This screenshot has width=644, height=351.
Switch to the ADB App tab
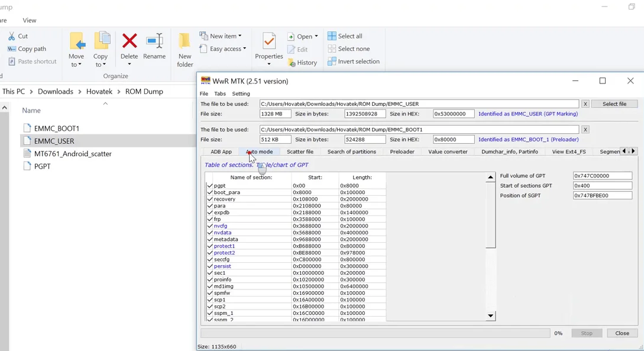pyautogui.click(x=221, y=152)
